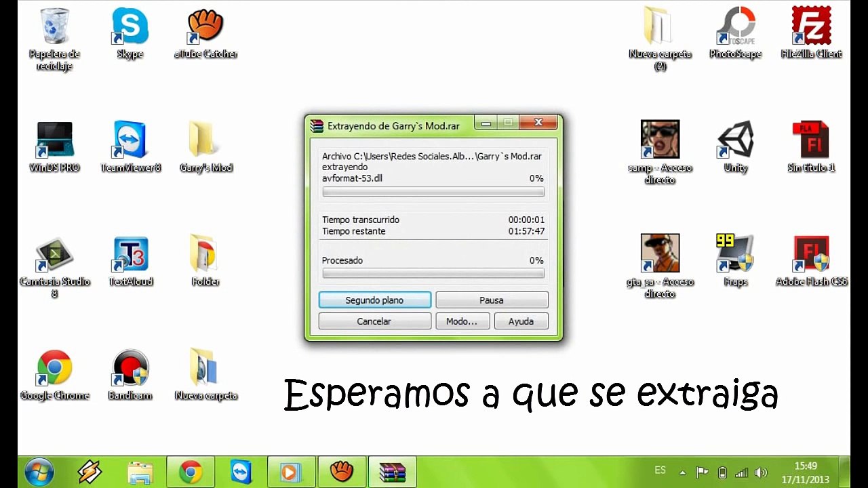The image size is (868, 488).
Task: Open the Action Center flag icon
Action: (703, 472)
